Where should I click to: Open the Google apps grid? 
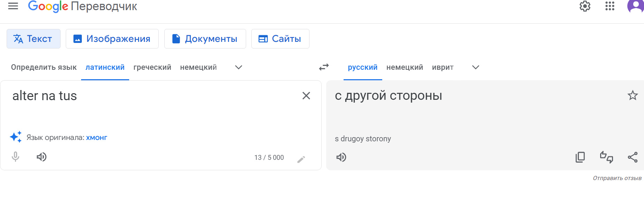[x=610, y=6]
